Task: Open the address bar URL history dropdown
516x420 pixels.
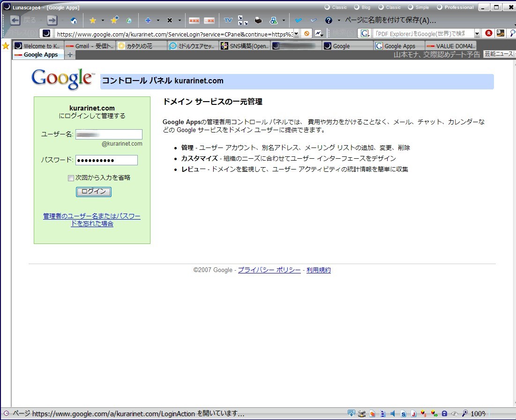Action: tap(296, 34)
